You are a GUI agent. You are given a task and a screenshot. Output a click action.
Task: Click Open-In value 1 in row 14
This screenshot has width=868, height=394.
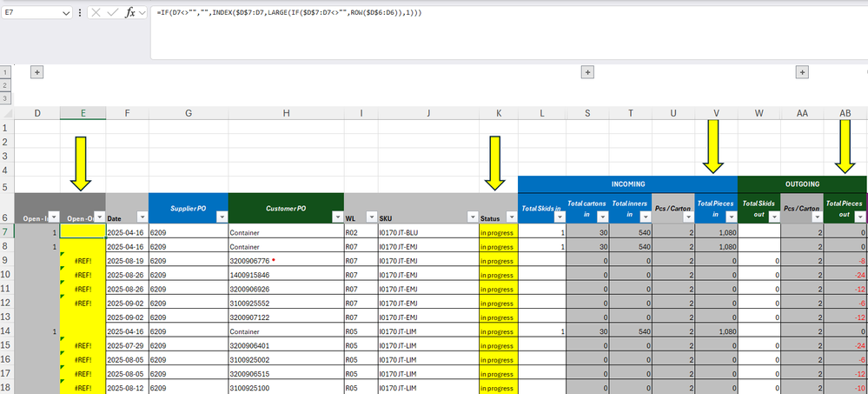(37, 331)
